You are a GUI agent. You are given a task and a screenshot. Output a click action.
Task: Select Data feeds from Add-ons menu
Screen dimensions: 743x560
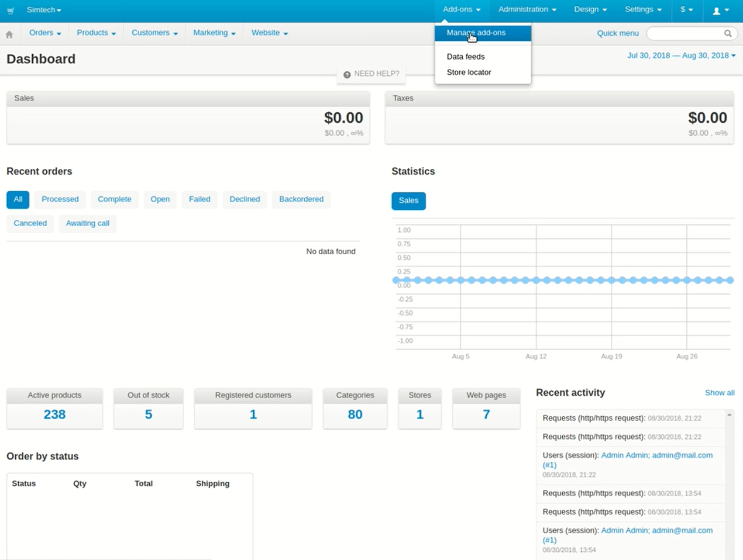[465, 57]
